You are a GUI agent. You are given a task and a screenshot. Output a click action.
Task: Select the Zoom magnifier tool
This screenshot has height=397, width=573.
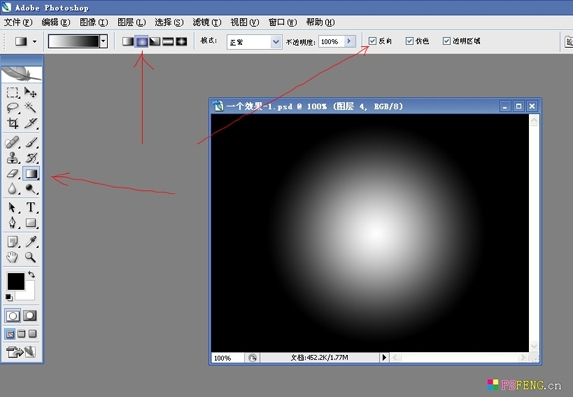tap(31, 257)
